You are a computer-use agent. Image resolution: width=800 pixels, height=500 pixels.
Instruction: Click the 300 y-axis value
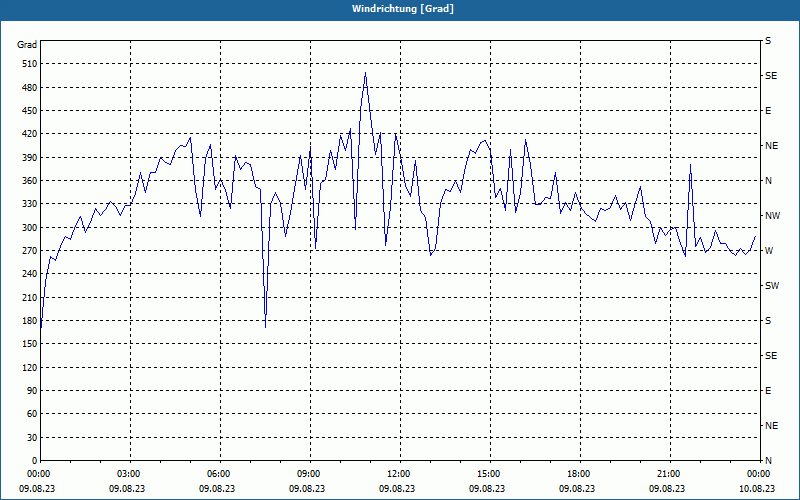click(x=30, y=228)
